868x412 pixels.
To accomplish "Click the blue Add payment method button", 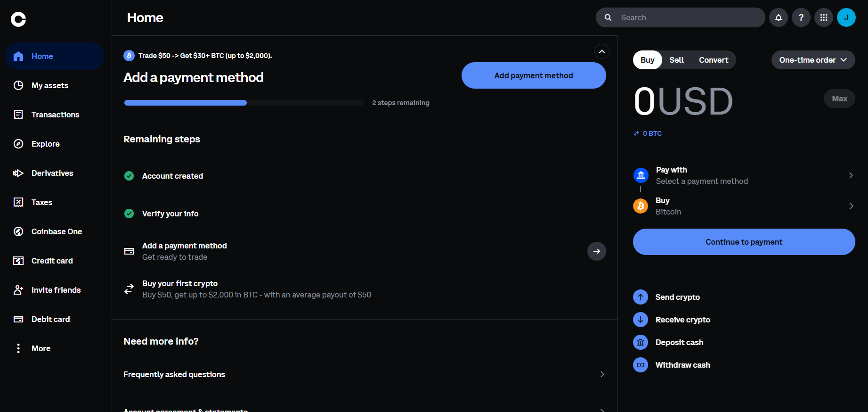I will [x=534, y=75].
